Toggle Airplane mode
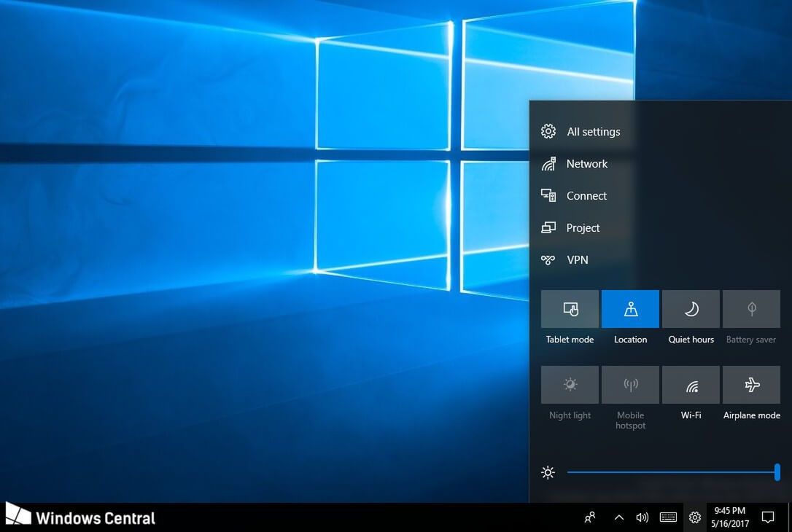Viewport: 792px width, 532px height. 751,385
